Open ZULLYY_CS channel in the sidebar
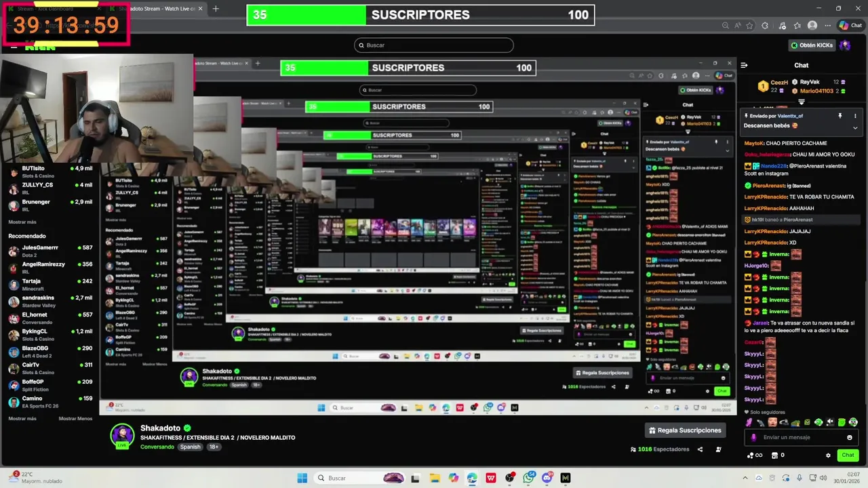This screenshot has width=868, height=488. click(x=50, y=188)
